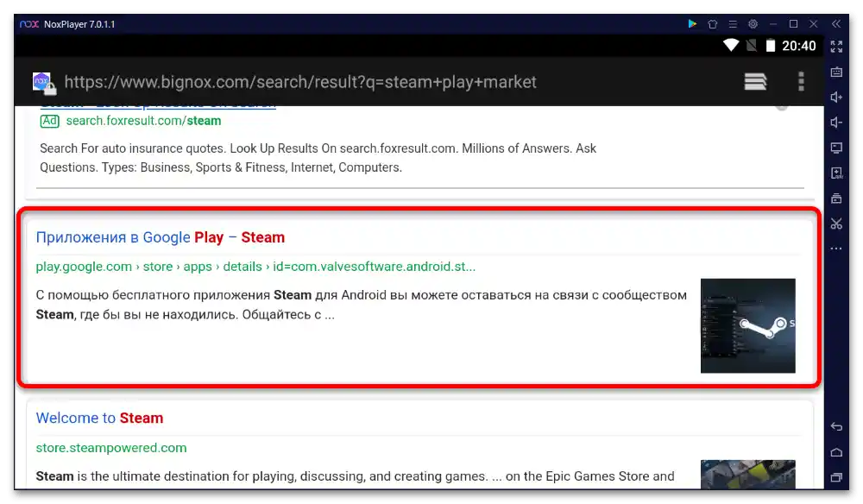Open Приложения в Google Play – Steam link
863x504 pixels.
point(161,237)
